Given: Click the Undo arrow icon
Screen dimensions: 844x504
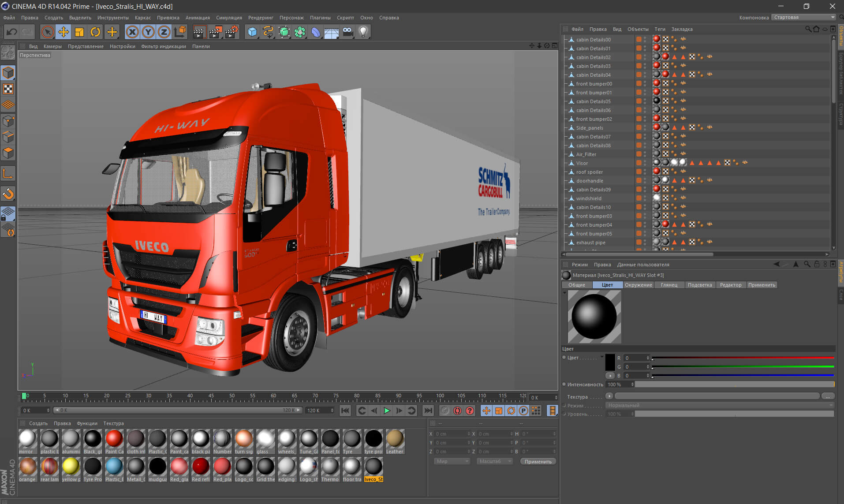Looking at the screenshot, I should pyautogui.click(x=11, y=32).
